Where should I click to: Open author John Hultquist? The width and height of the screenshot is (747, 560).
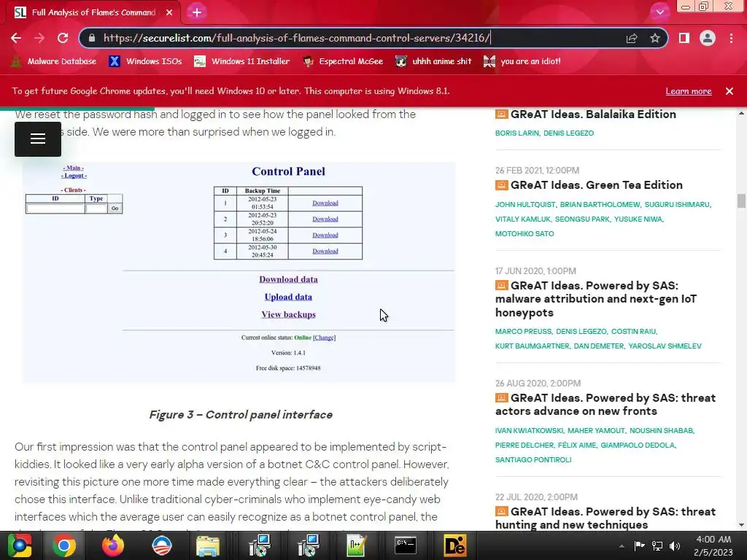tap(525, 205)
